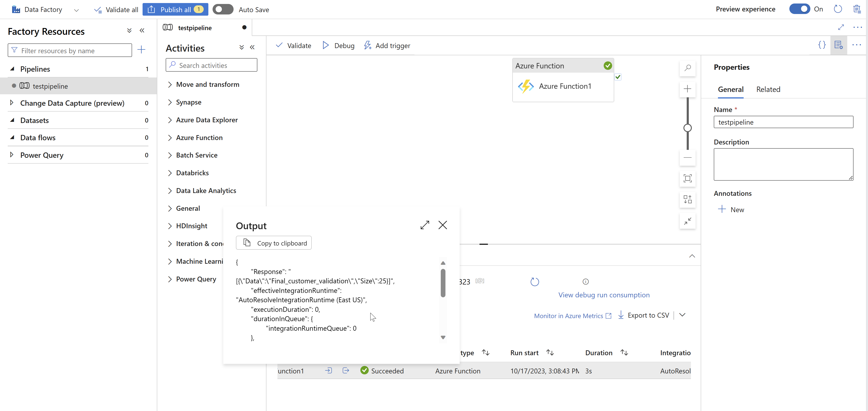Switch to the General properties tab
The height and width of the screenshot is (411, 868).
click(730, 89)
